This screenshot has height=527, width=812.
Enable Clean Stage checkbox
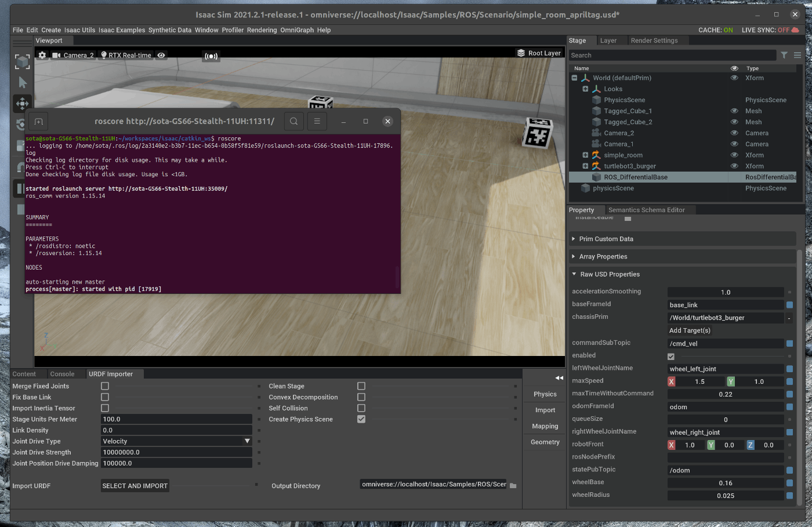(x=361, y=386)
